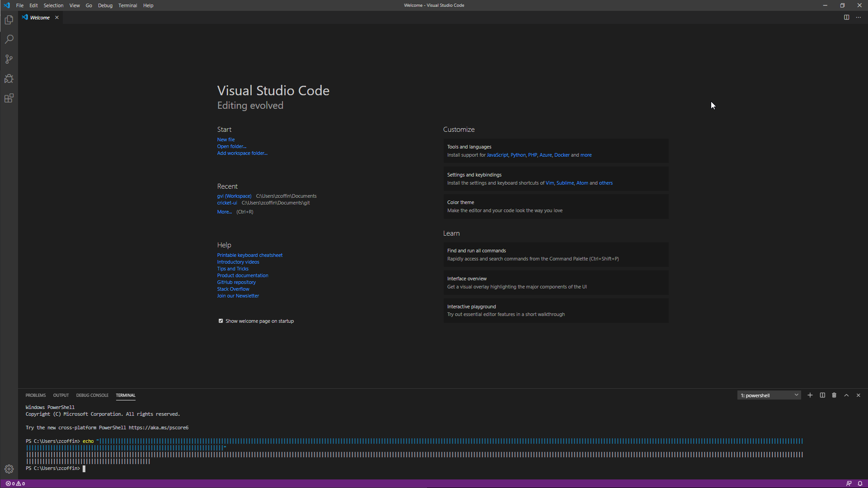Open the Search view in activity bar
This screenshot has height=488, width=868.
pyautogui.click(x=9, y=39)
